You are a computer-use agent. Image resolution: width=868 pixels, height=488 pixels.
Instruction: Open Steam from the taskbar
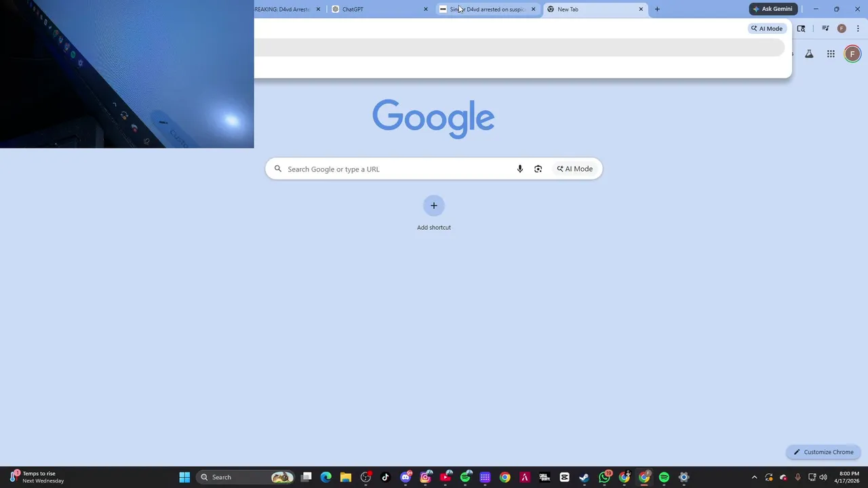click(584, 477)
